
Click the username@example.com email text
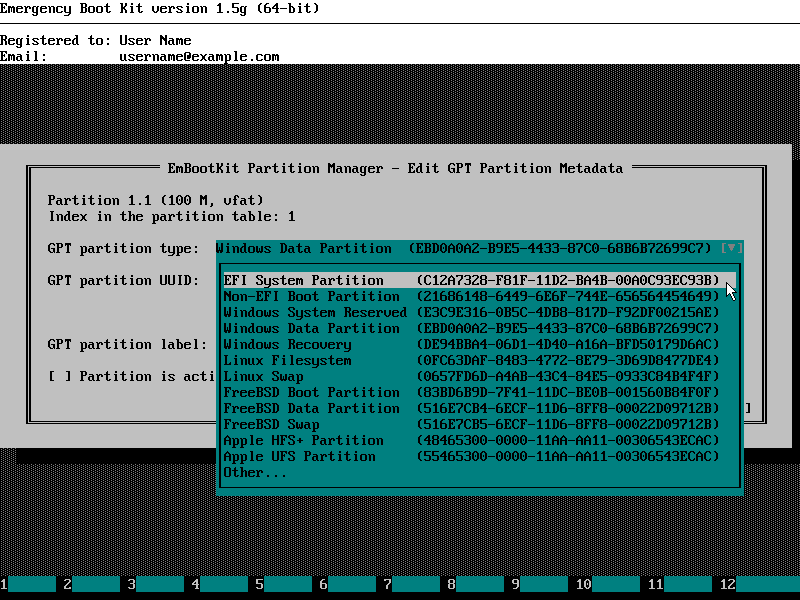click(x=199, y=56)
